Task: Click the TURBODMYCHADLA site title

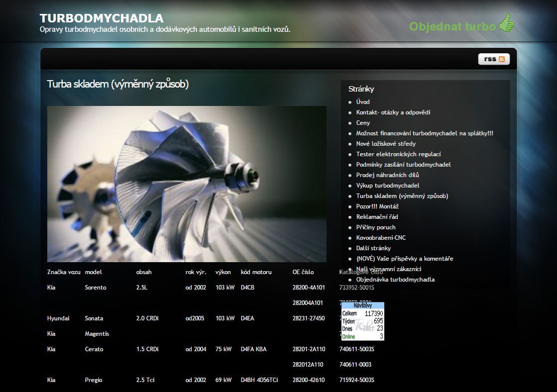Action: 102,18
